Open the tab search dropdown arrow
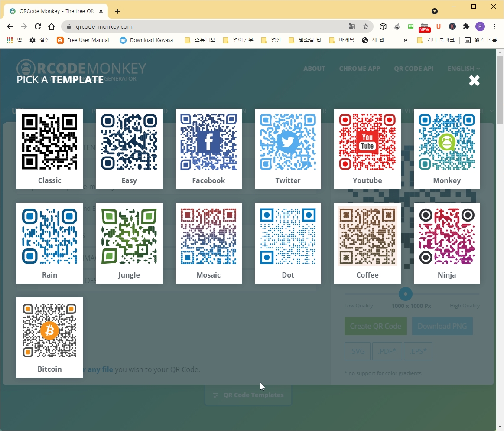This screenshot has height=431, width=504. 435,11
